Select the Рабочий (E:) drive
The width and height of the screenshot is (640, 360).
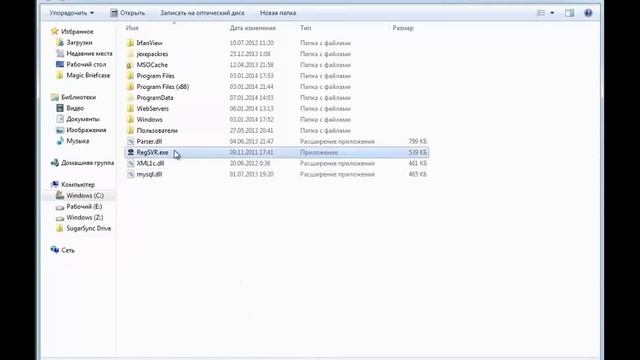point(84,207)
